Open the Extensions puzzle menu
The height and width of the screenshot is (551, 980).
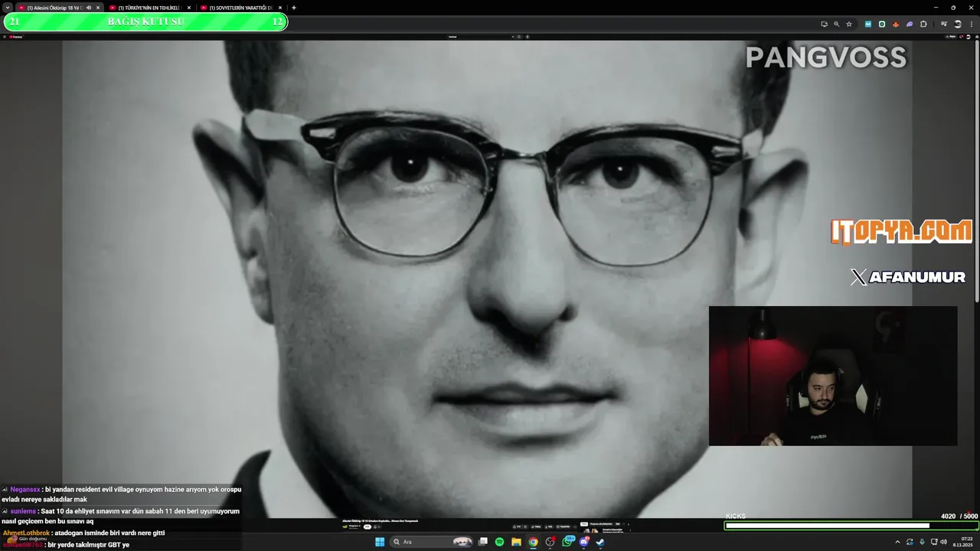tap(923, 24)
